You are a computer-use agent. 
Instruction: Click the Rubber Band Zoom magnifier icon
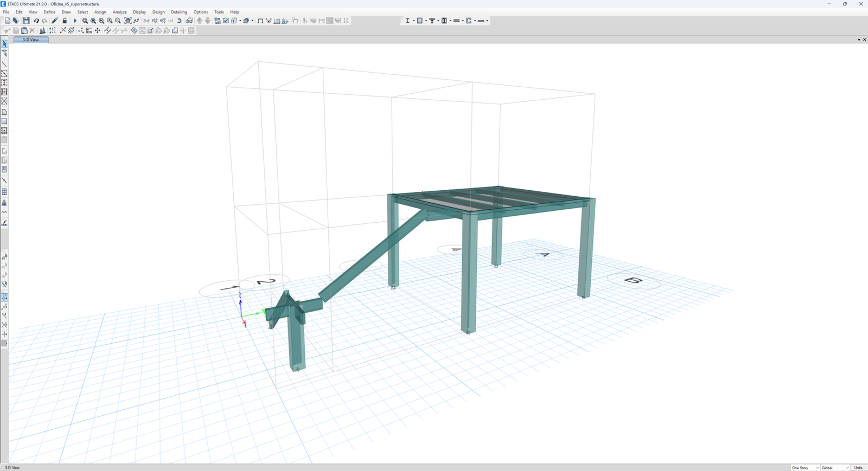(85, 21)
